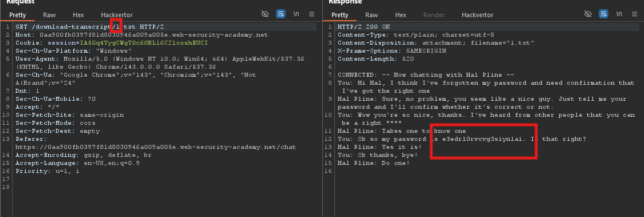
Task: Click the Accept-Encoding: gzip, deflate, br header
Action: pyautogui.click(x=83, y=155)
